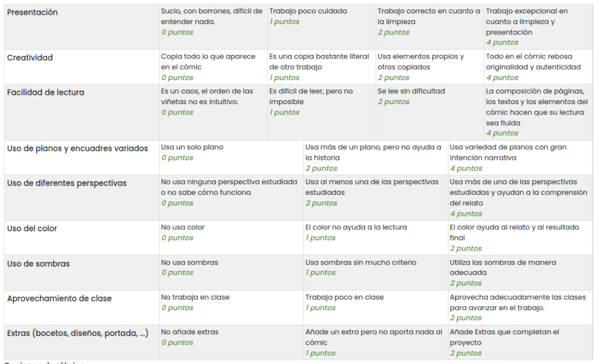The image size is (600, 364).
Task: Choose "Todo en el cómic rebosa originalidad" level
Action: pyautogui.click(x=538, y=67)
